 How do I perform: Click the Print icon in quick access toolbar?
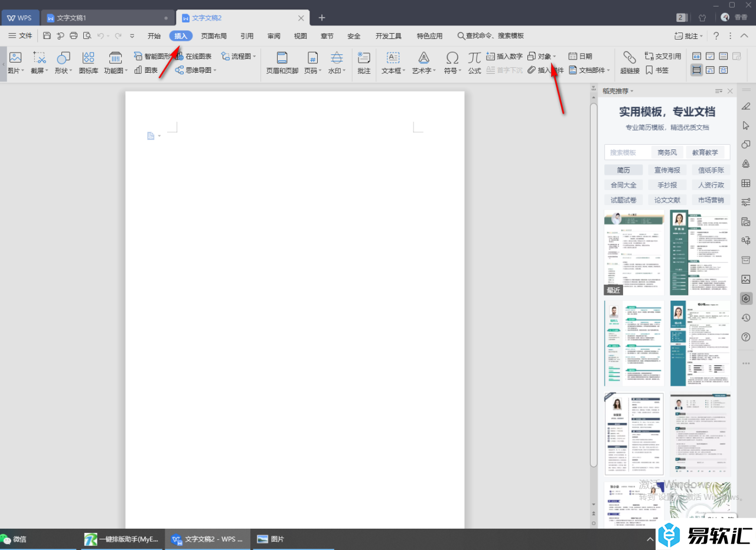click(x=74, y=36)
